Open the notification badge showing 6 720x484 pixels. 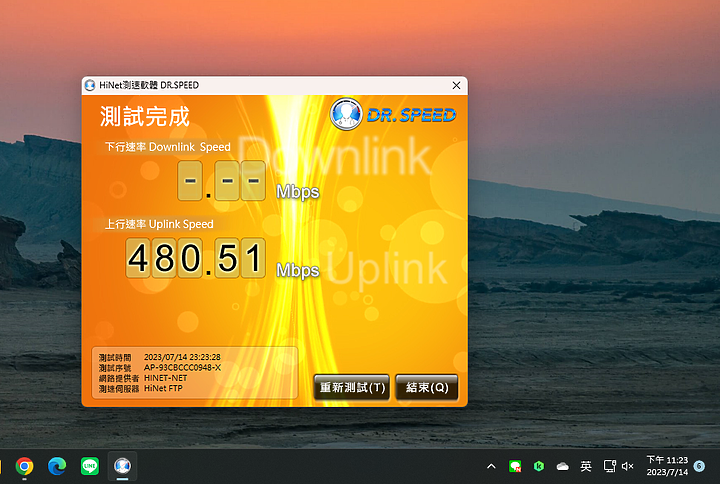click(x=699, y=466)
